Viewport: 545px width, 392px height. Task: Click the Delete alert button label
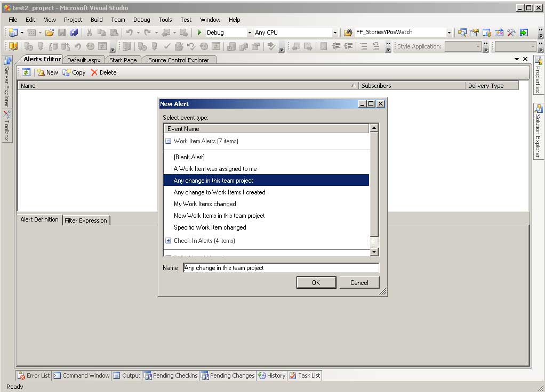click(108, 72)
